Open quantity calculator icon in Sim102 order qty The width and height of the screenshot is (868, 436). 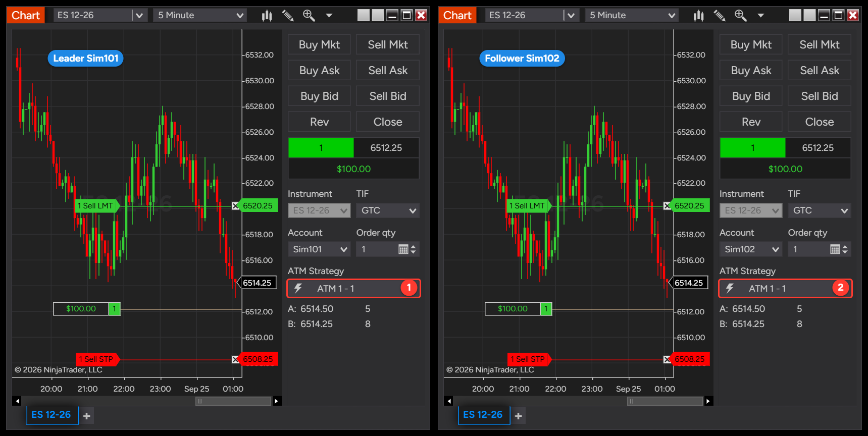[835, 249]
